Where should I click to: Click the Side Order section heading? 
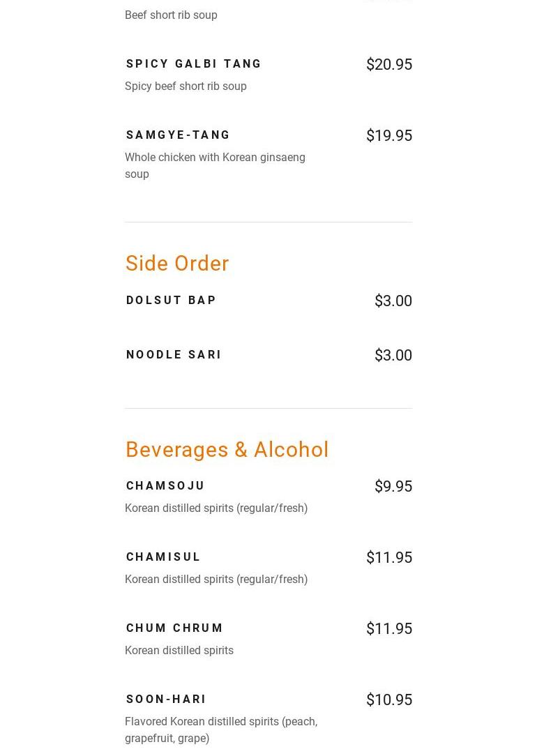click(x=177, y=264)
